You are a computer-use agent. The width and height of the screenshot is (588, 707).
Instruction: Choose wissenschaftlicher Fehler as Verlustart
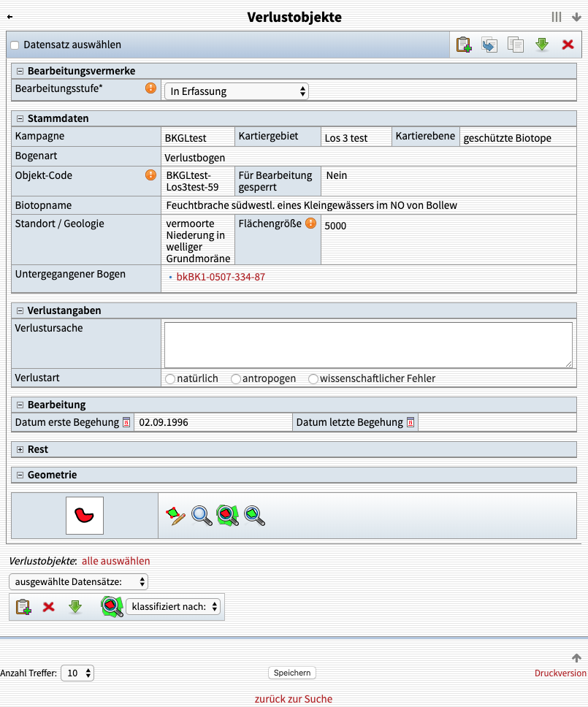[x=313, y=379]
